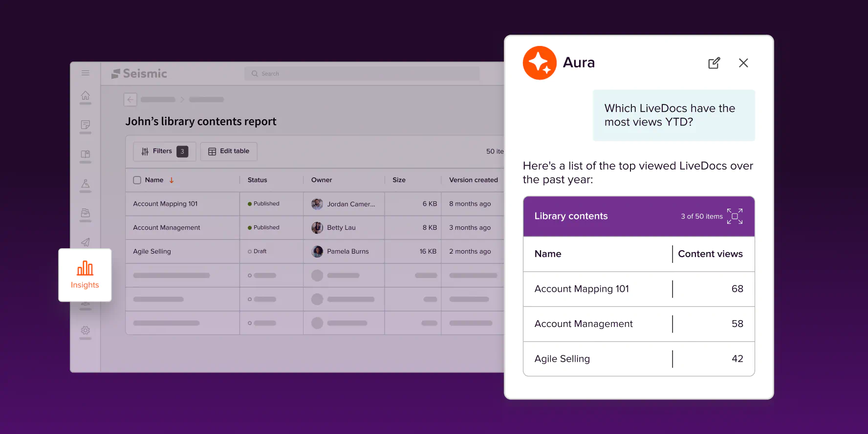This screenshot has width=868, height=434.
Task: Open the paper plane send icon
Action: point(86,242)
